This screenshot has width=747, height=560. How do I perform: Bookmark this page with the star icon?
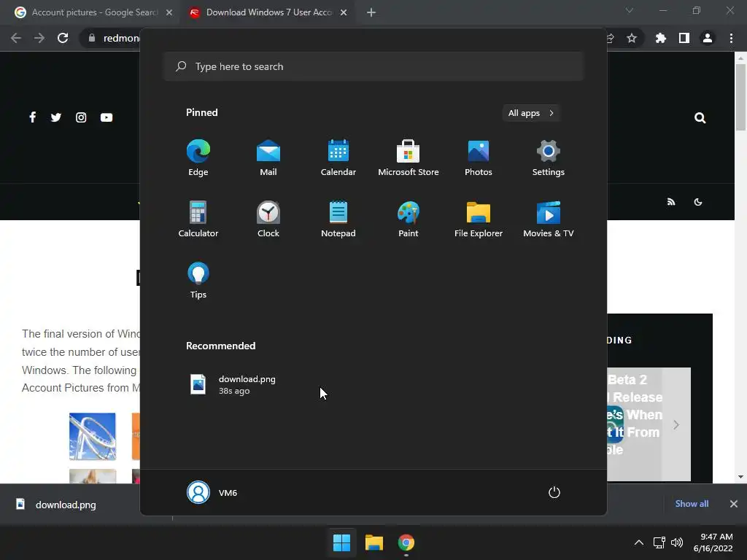pyautogui.click(x=632, y=38)
